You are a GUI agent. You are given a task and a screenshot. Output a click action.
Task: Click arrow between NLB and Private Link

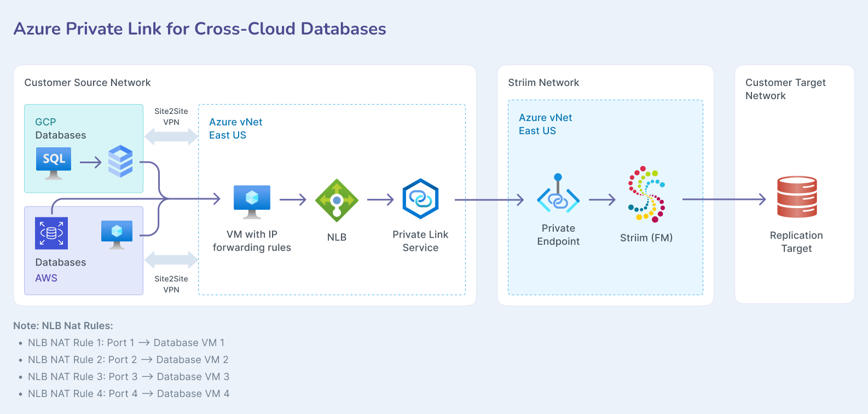[x=380, y=200]
